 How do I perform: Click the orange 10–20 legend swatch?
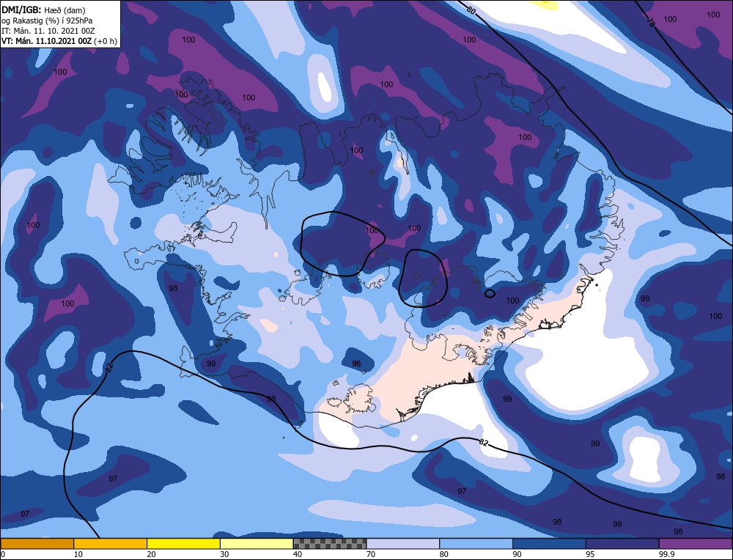pyautogui.click(x=111, y=543)
